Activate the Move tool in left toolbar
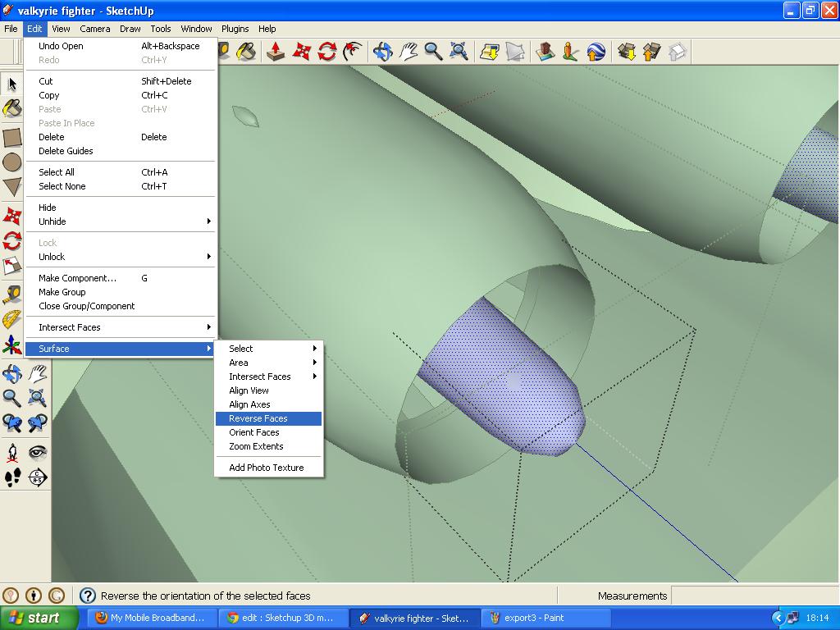This screenshot has height=630, width=840. tap(11, 216)
